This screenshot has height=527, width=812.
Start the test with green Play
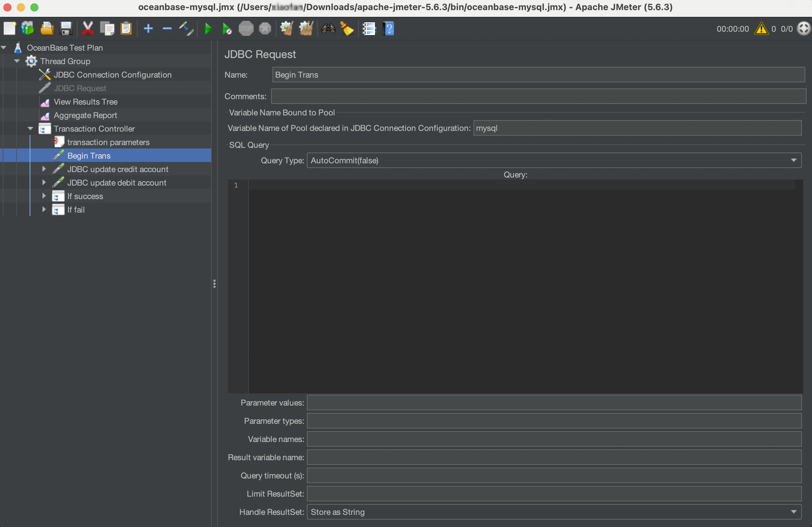click(208, 29)
